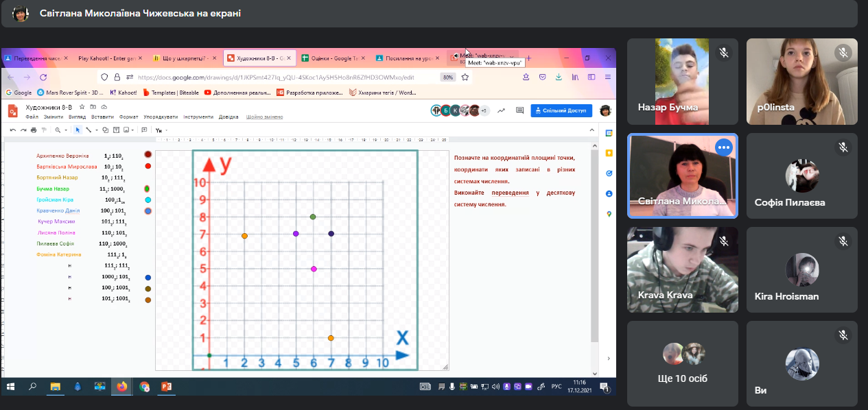Screen dimensions: 868x410
Task: Open the Firefox hamburger menu
Action: (608, 77)
